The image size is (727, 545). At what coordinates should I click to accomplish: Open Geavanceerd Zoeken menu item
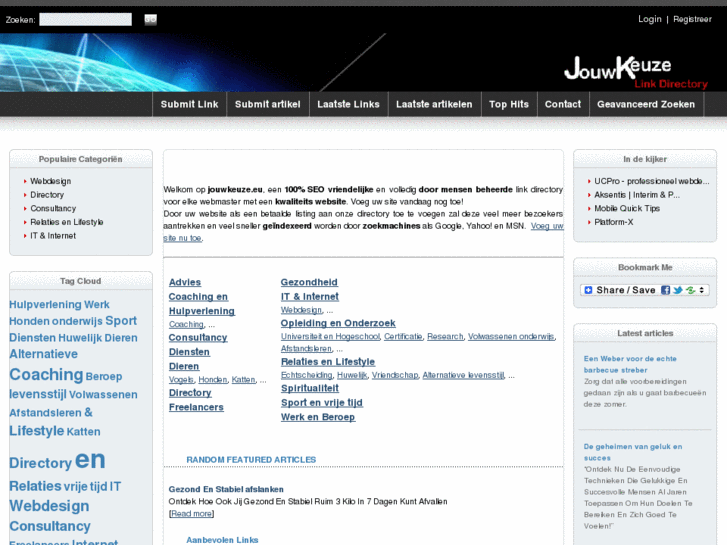[646, 104]
